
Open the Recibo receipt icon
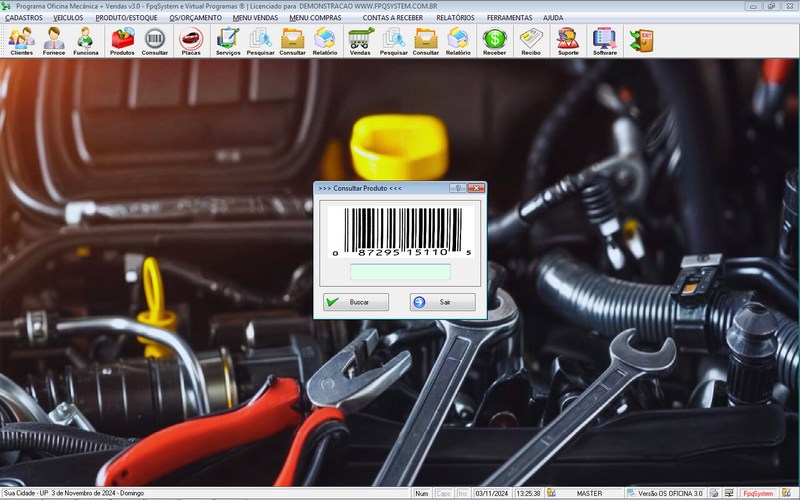pos(531,41)
